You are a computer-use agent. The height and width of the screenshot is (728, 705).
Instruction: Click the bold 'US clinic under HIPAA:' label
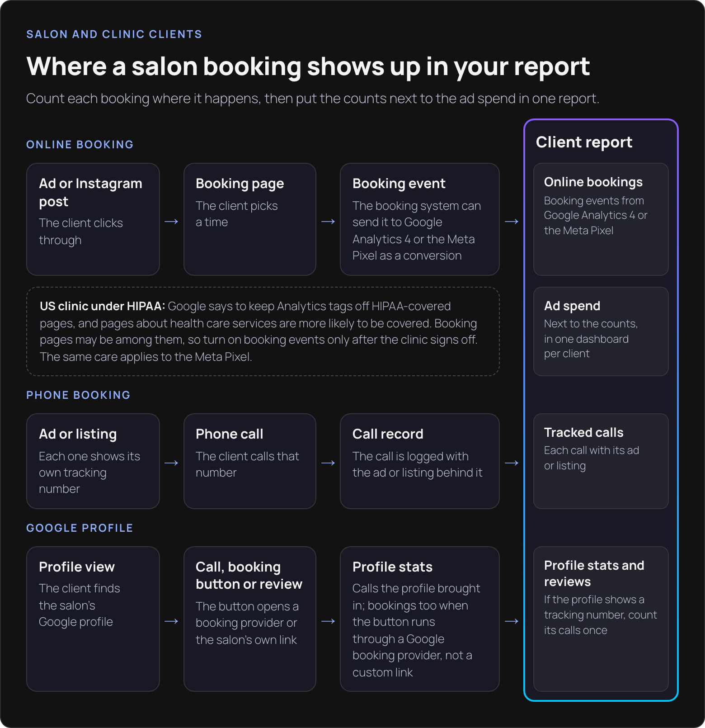[103, 306]
